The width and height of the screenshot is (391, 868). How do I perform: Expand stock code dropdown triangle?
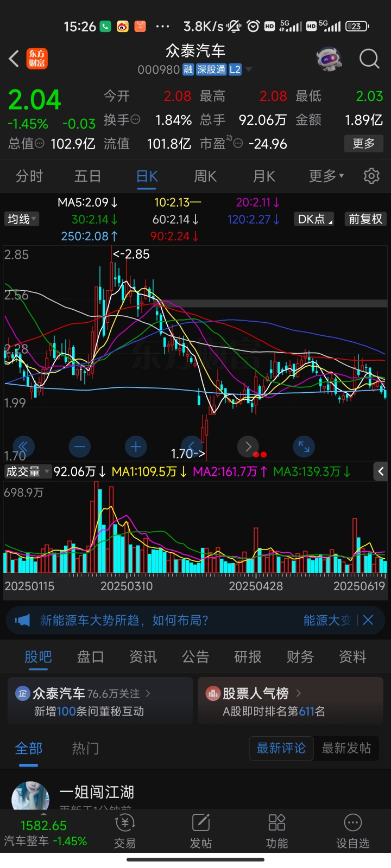tap(249, 69)
